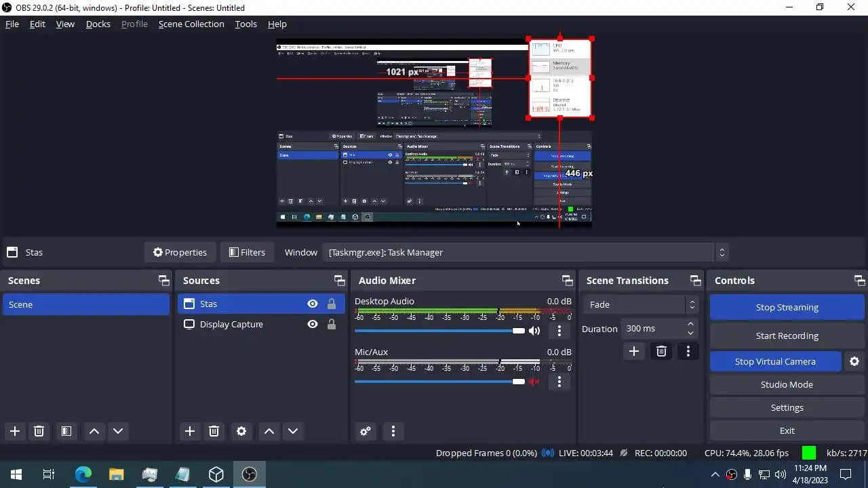
Task: Open transition properties three dots
Action: pos(688,351)
